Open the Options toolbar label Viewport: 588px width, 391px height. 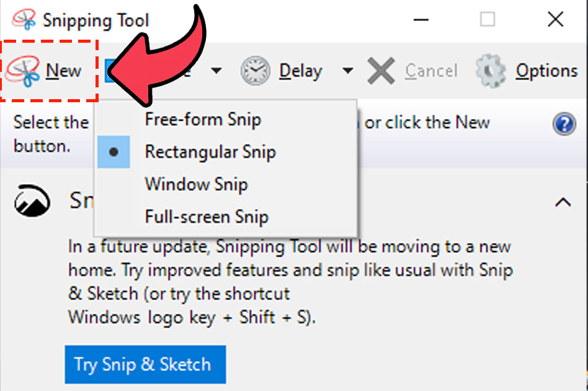click(546, 71)
